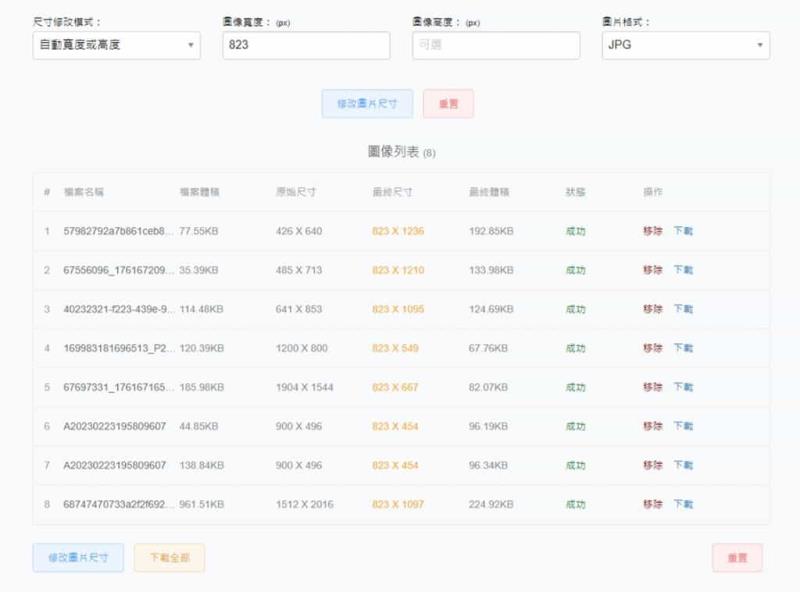Click the 圖像列表 (8) heading

pos(402,152)
